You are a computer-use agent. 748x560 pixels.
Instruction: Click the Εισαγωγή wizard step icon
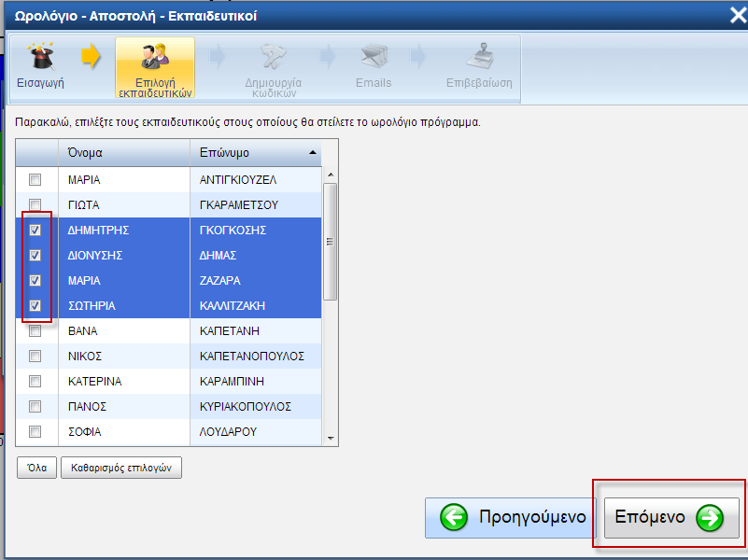[x=40, y=59]
